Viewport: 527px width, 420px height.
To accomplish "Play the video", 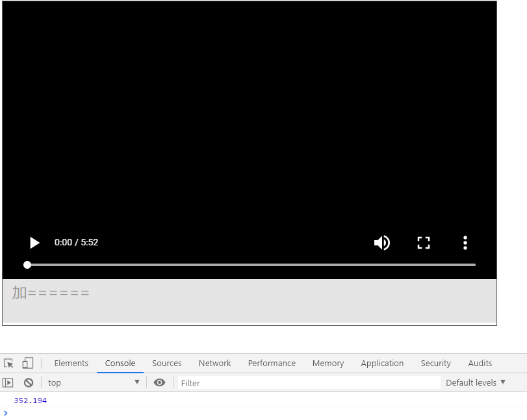I will (34, 242).
